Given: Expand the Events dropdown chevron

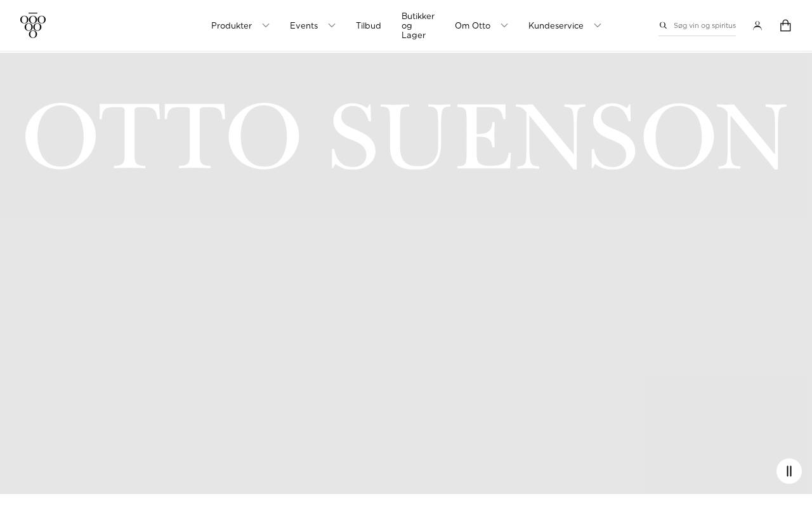Looking at the screenshot, I should (332, 25).
